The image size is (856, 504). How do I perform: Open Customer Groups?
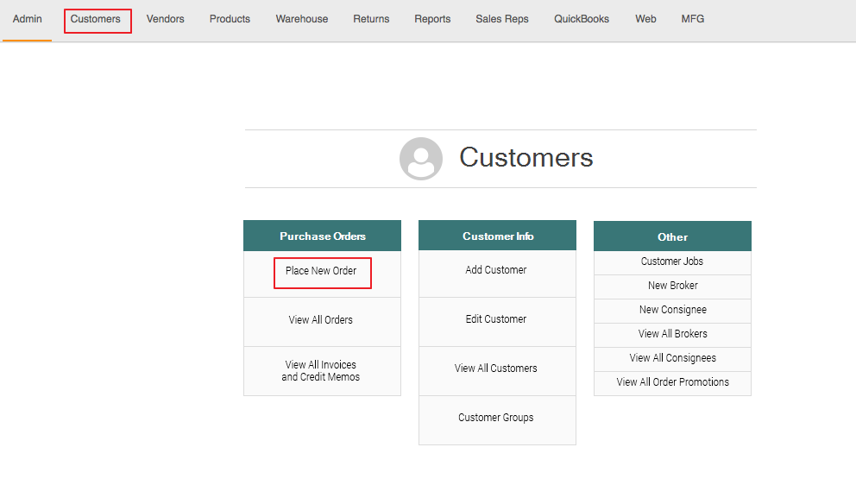496,418
